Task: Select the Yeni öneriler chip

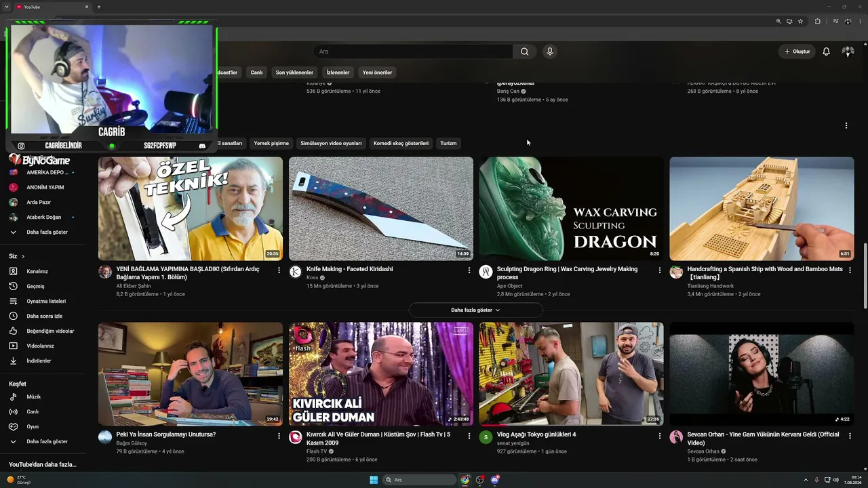Action: pyautogui.click(x=377, y=73)
